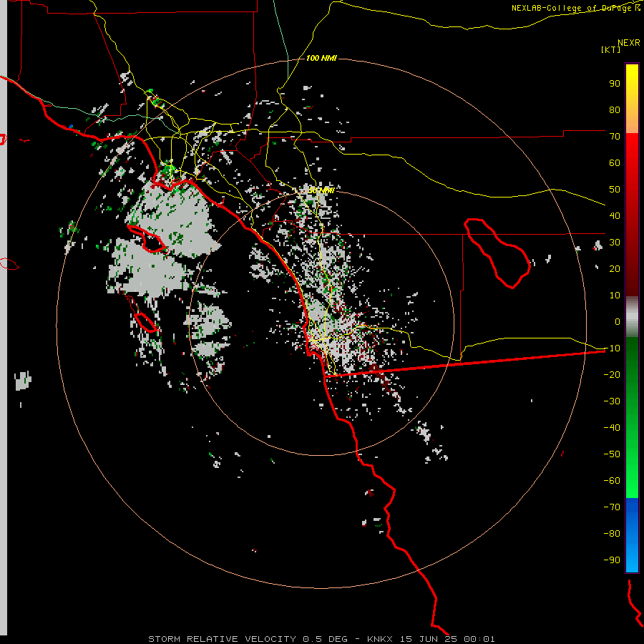Viewport: 644px width, 644px height.
Task: Click the -40 label on the velocity scale
Action: (612, 428)
